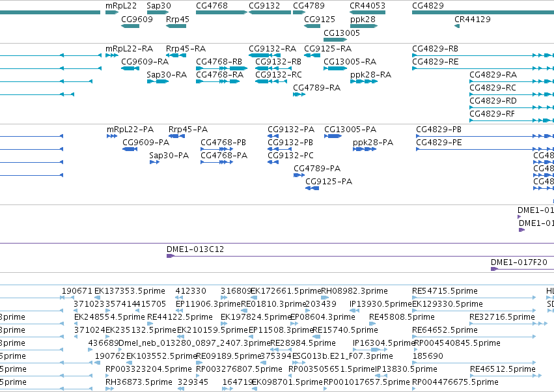This screenshot has height=392, width=554.
Task: Select protein CG4768-PB
Action: tap(217, 149)
